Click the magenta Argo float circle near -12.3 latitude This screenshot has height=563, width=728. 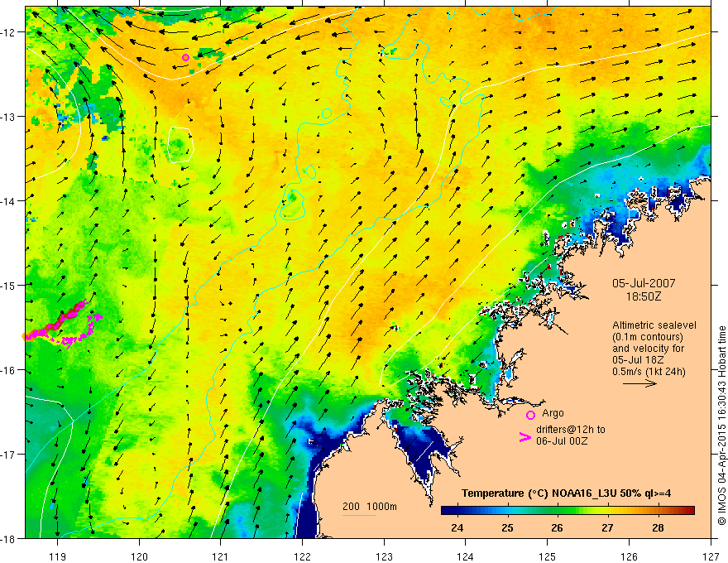185,58
